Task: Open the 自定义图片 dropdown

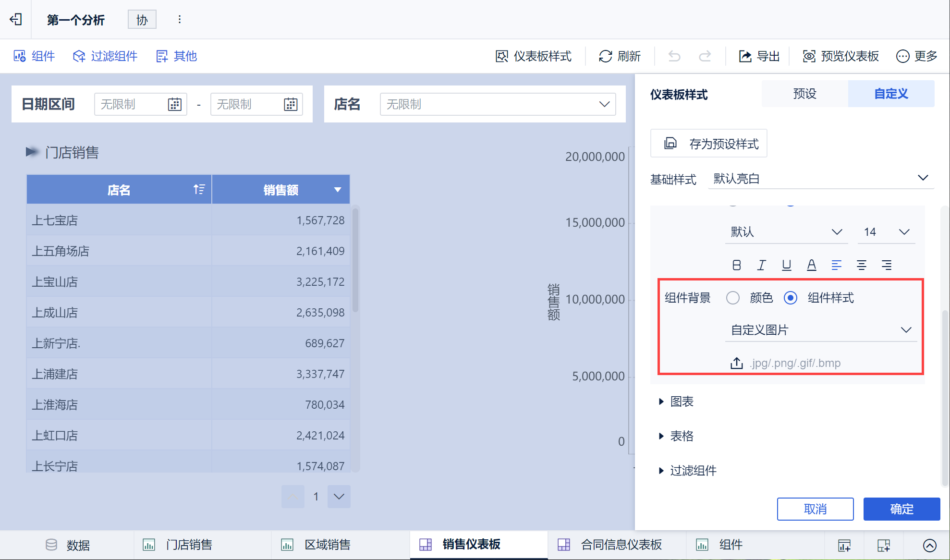Action: coord(821,330)
